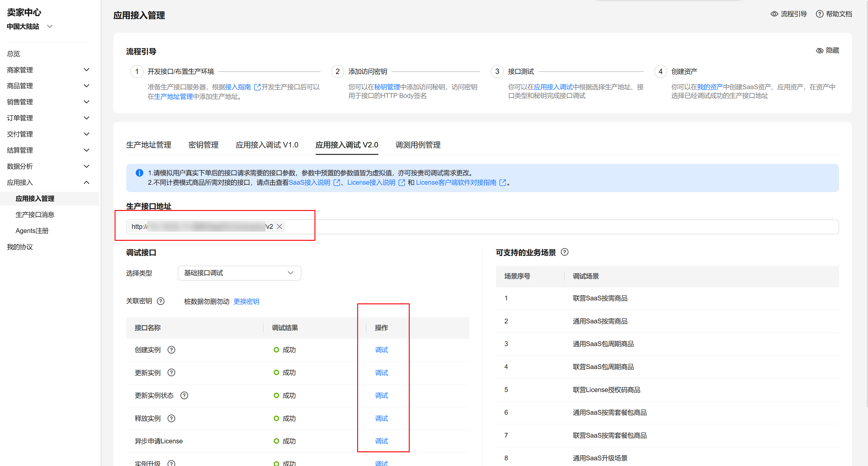The width and height of the screenshot is (868, 466).
Task: Click external link icon after 接入指南
Action: tap(257, 87)
